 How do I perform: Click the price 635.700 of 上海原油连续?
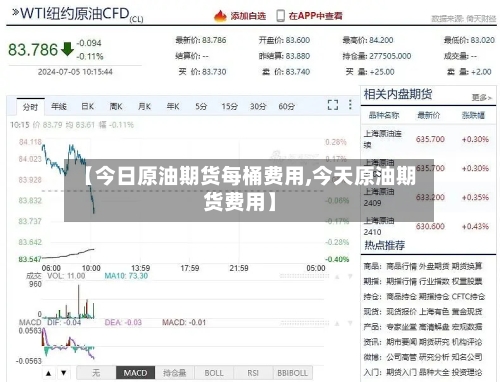click(x=430, y=139)
